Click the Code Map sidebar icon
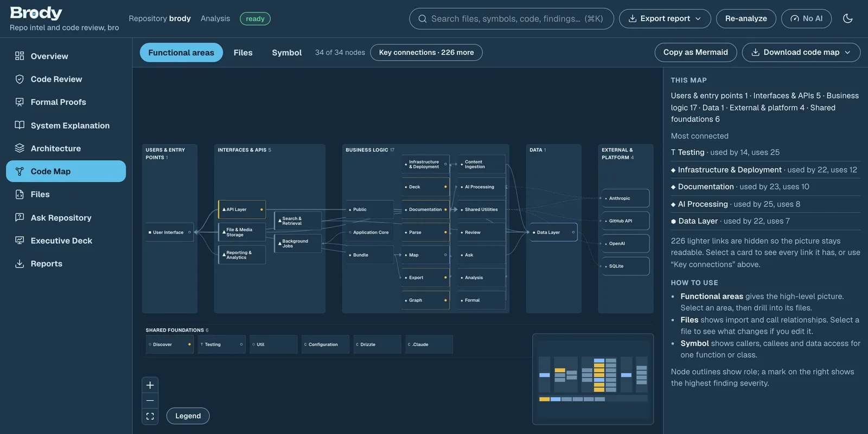This screenshot has width=868, height=434. point(20,171)
